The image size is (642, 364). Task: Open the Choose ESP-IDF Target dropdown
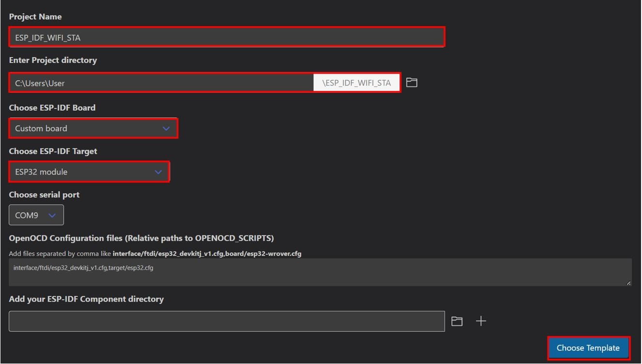(90, 172)
